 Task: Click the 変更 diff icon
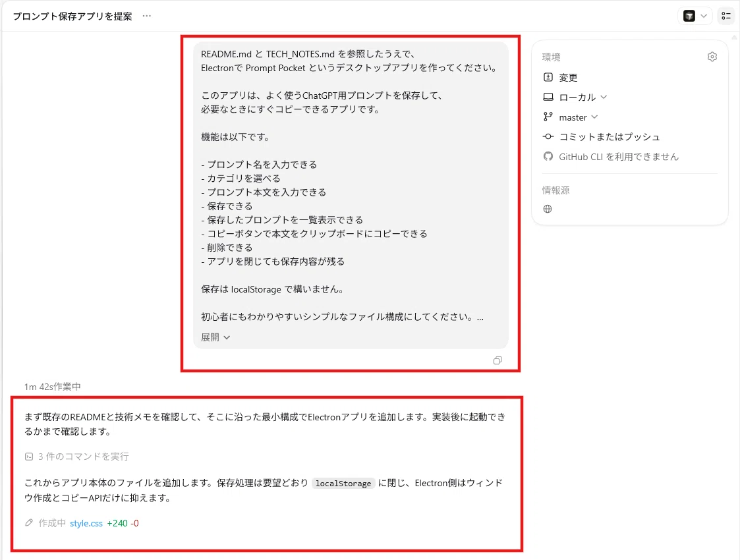pyautogui.click(x=548, y=77)
